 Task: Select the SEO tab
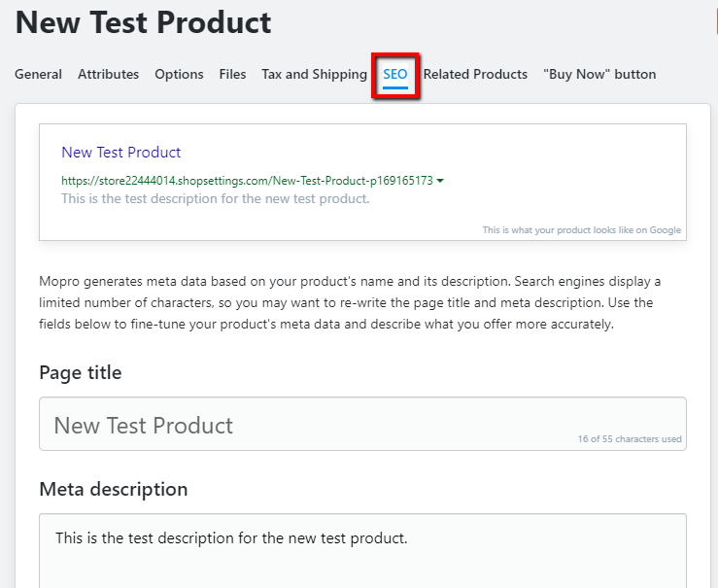pyautogui.click(x=395, y=75)
